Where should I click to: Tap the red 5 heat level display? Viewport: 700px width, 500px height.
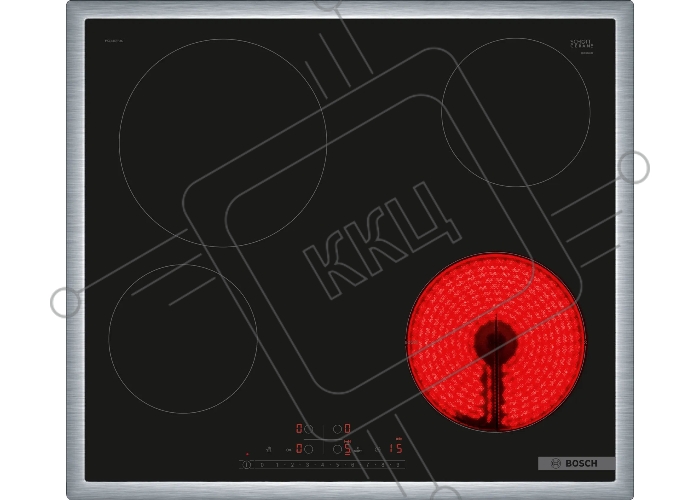[347, 448]
